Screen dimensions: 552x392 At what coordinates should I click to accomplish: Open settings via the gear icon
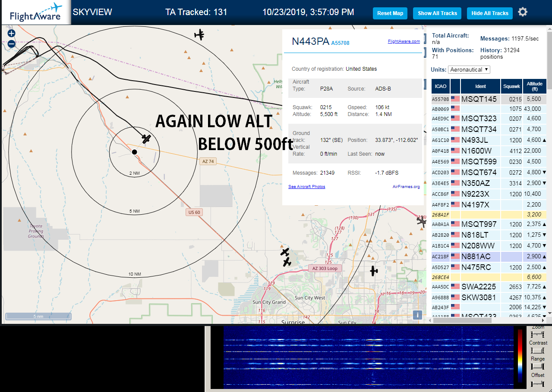pyautogui.click(x=523, y=12)
